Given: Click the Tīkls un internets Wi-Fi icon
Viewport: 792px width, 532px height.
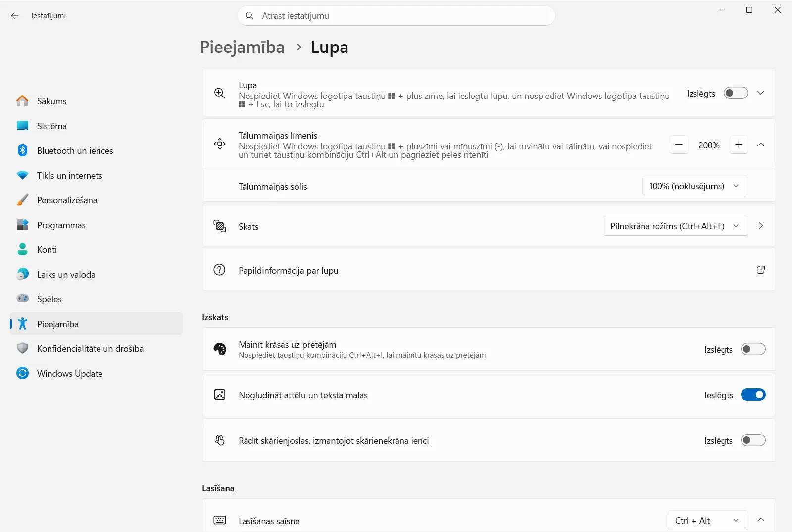Looking at the screenshot, I should (x=22, y=175).
